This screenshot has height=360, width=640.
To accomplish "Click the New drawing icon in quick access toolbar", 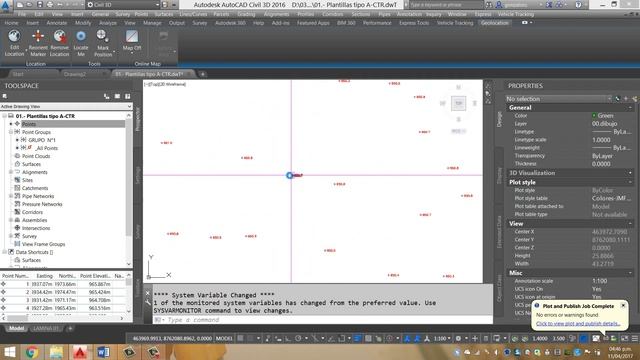I will (20, 5).
